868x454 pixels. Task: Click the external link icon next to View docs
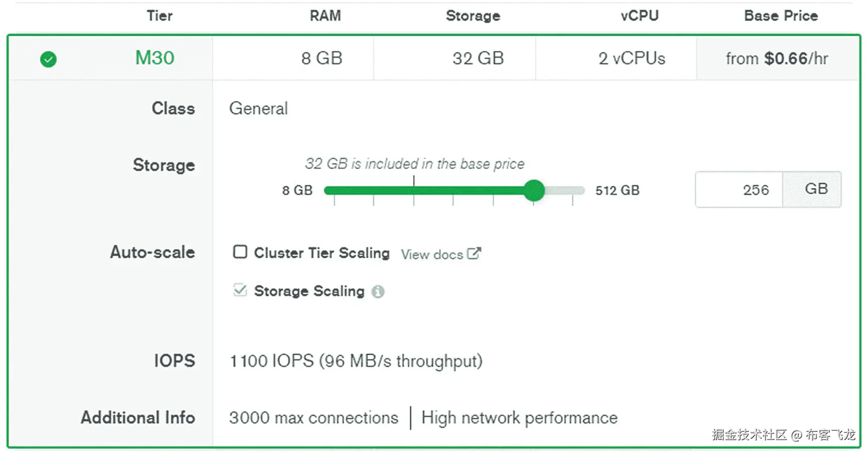coord(474,253)
